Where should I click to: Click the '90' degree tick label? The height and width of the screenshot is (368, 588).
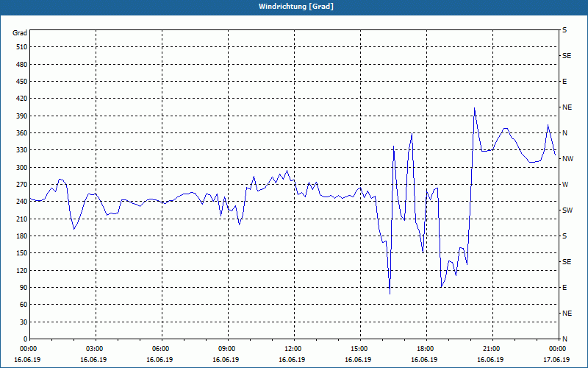click(24, 287)
